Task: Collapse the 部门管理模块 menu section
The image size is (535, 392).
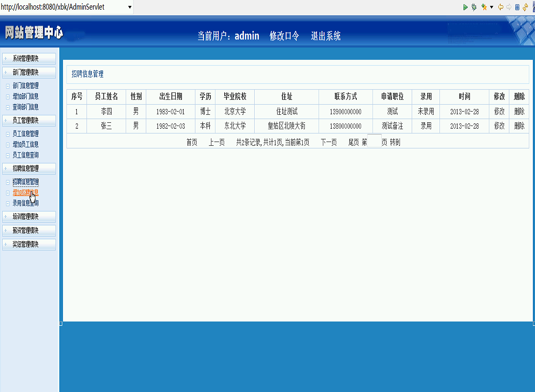Action: coord(29,72)
